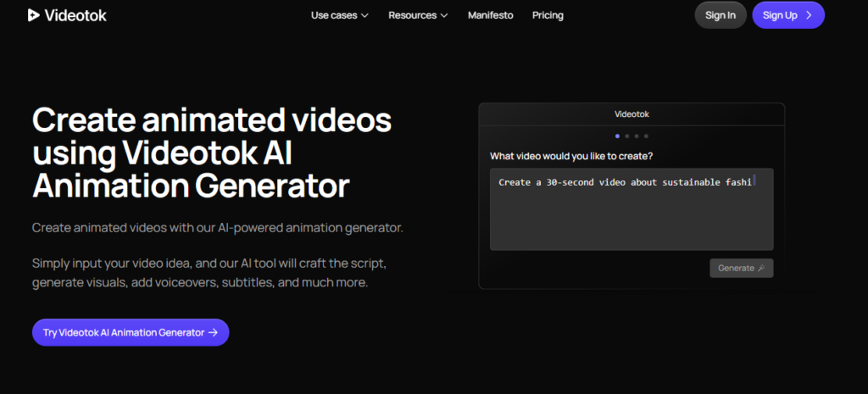Click the Sign In button
Viewport: 868px width, 394px height.
(721, 15)
